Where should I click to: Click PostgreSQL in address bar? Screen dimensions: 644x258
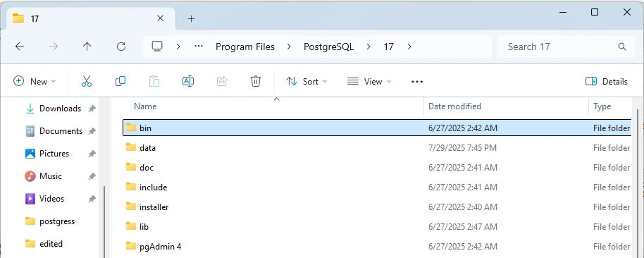click(328, 47)
